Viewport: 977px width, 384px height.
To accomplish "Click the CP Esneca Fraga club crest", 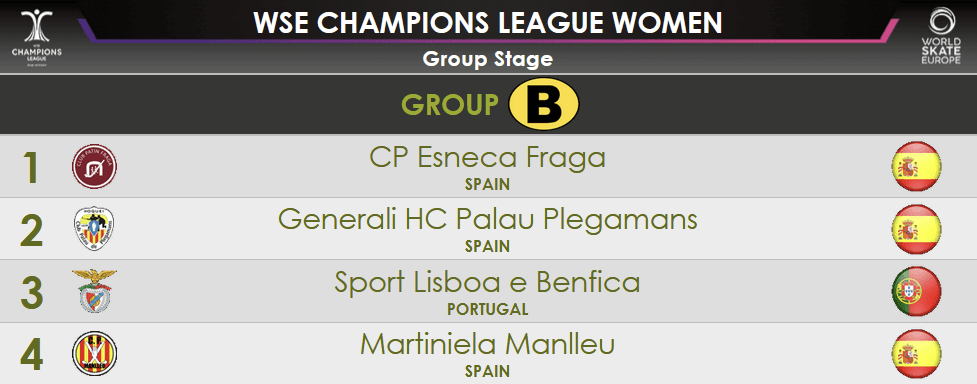I will tap(95, 166).
